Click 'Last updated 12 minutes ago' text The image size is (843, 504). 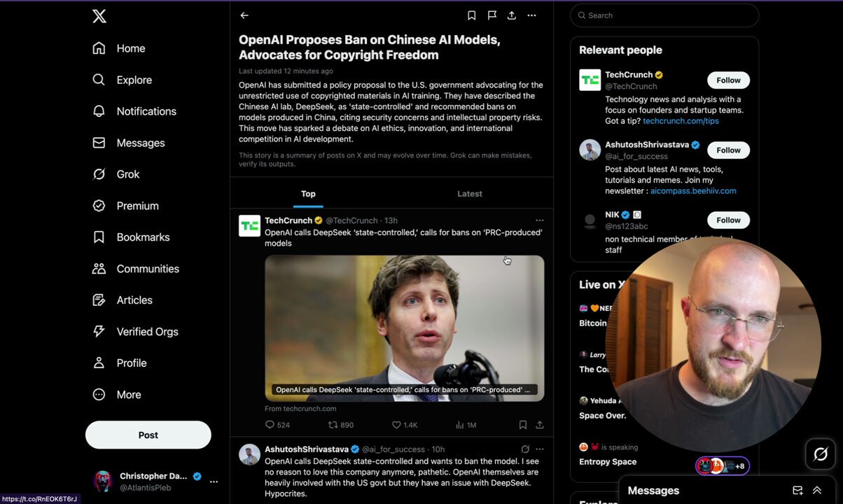tap(286, 71)
